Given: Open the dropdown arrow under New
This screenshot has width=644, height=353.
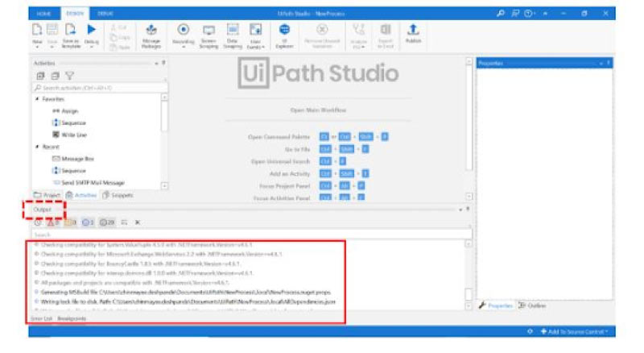Looking at the screenshot, I should [37, 47].
